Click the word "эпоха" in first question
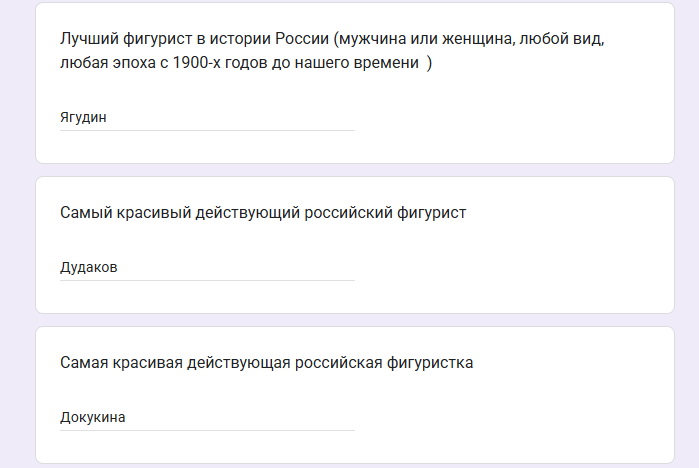 (x=133, y=62)
